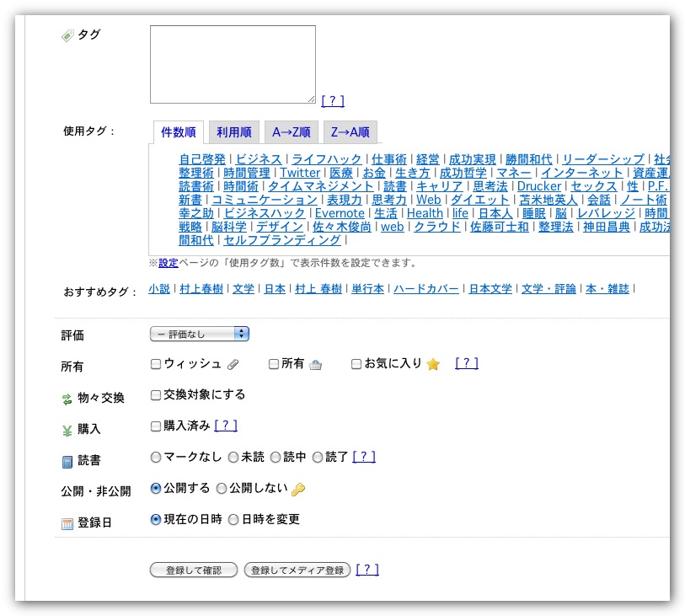This screenshot has height=616, width=685.
Task: Click the tag icon beside タグ label
Action: 67,35
